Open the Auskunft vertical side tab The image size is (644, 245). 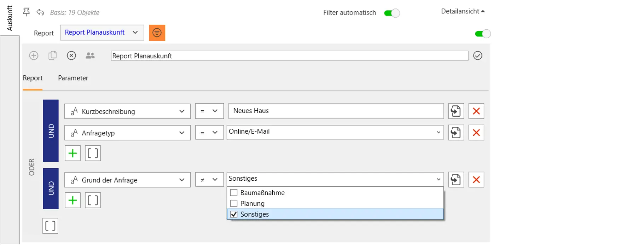click(10, 18)
